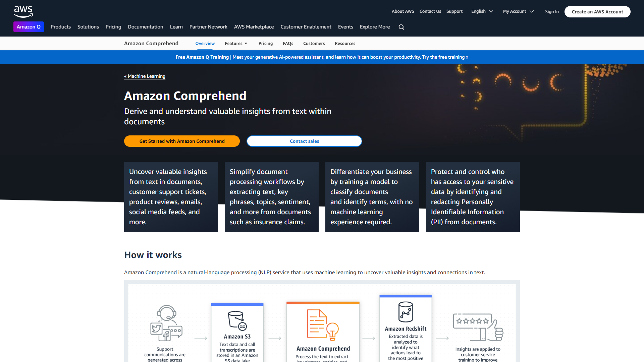The width and height of the screenshot is (644, 362).
Task: Click the Resources menu item
Action: click(x=344, y=43)
